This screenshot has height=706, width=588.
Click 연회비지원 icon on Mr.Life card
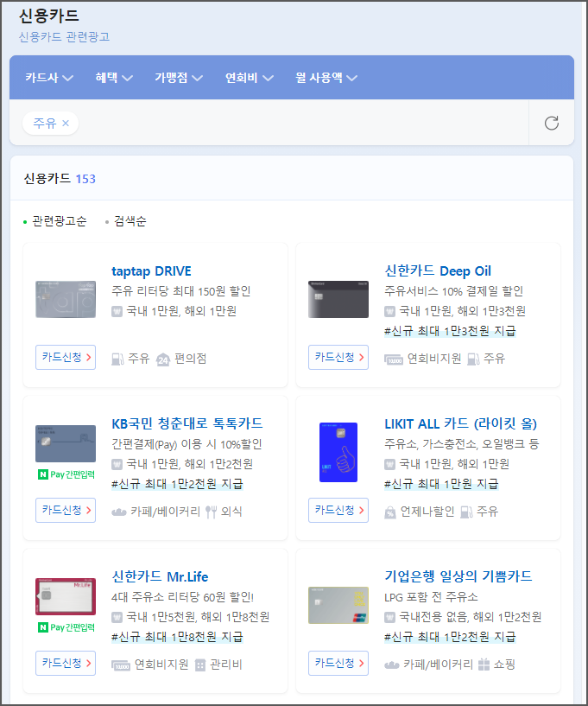(121, 665)
